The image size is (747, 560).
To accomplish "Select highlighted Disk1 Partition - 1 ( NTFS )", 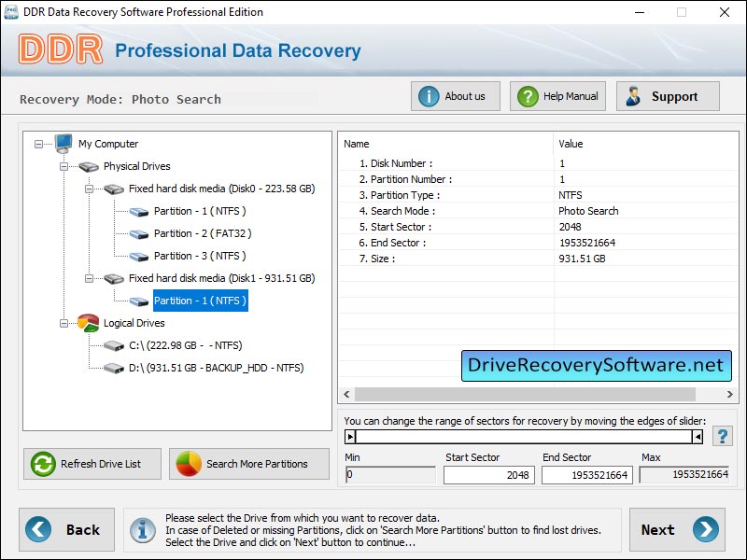I will point(201,301).
